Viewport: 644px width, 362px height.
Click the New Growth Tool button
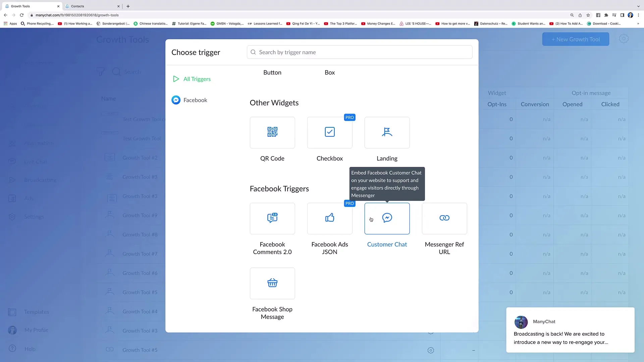(575, 39)
